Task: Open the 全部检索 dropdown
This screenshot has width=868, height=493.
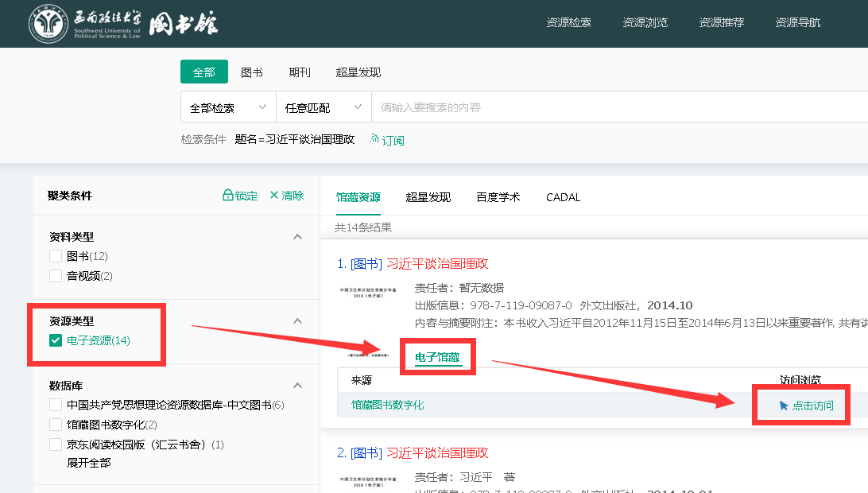Action: [227, 107]
